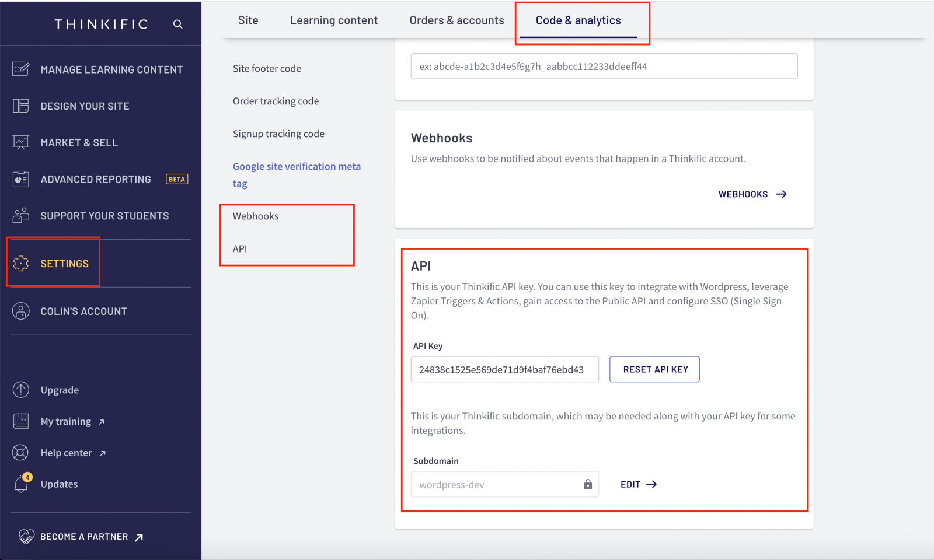Click the external arrow after Become a Partner
The height and width of the screenshot is (560, 934).
(139, 537)
